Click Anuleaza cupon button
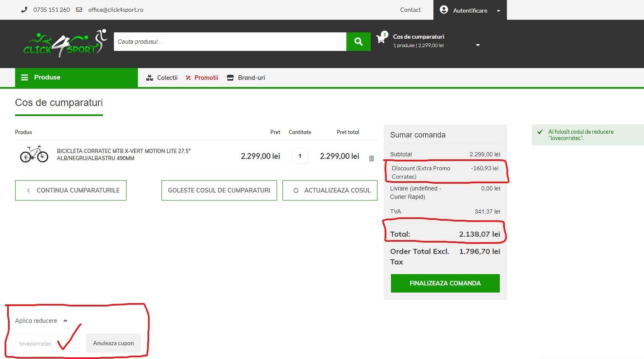 coord(113,343)
